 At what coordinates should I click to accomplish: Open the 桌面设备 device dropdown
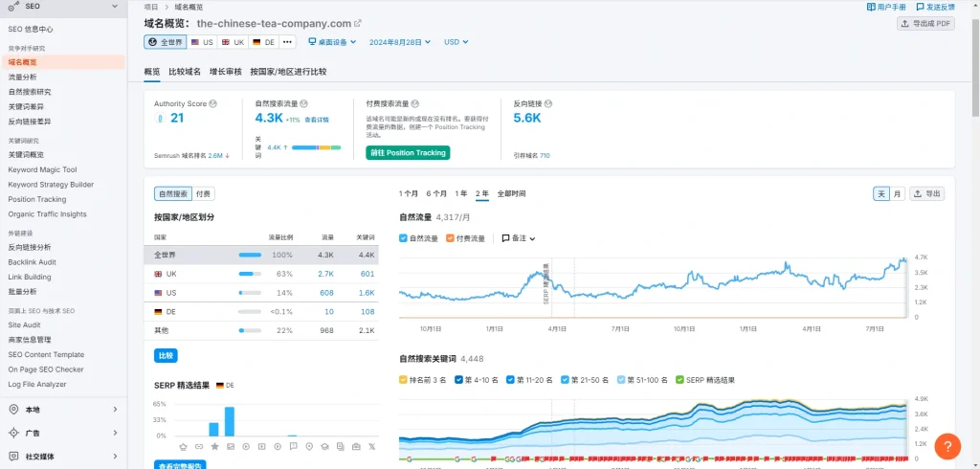pos(332,42)
